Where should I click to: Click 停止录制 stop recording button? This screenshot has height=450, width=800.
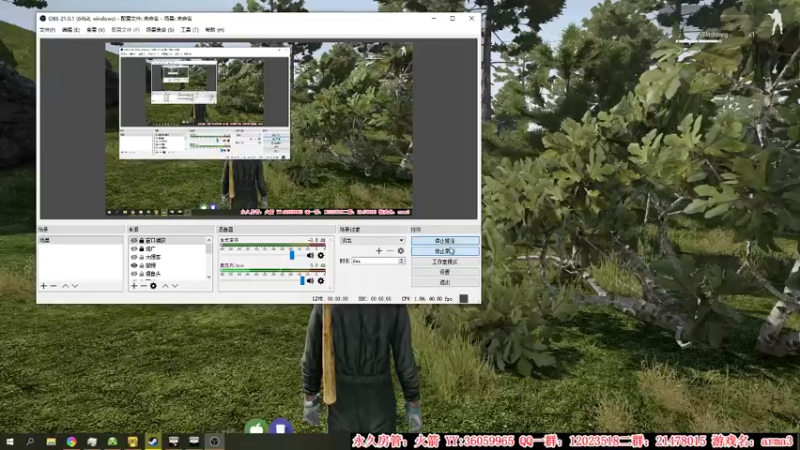(x=445, y=251)
